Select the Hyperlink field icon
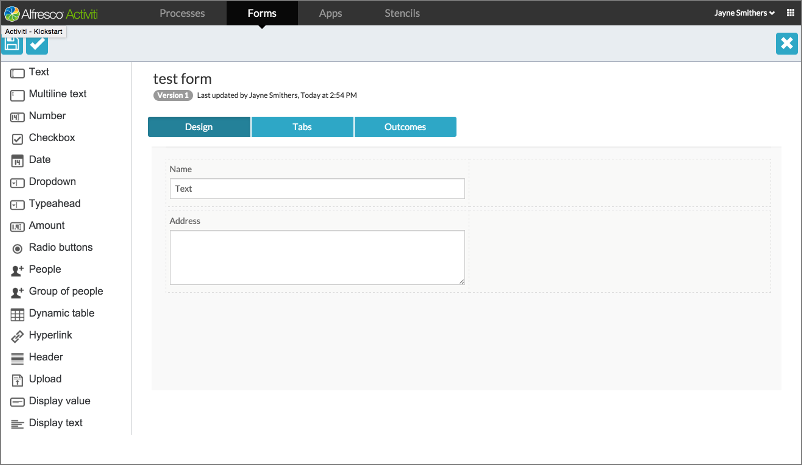802x465 pixels. click(x=17, y=336)
